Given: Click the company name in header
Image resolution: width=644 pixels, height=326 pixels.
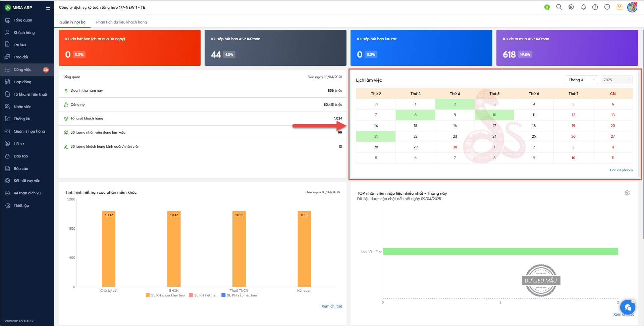Looking at the screenshot, I should [102, 7].
